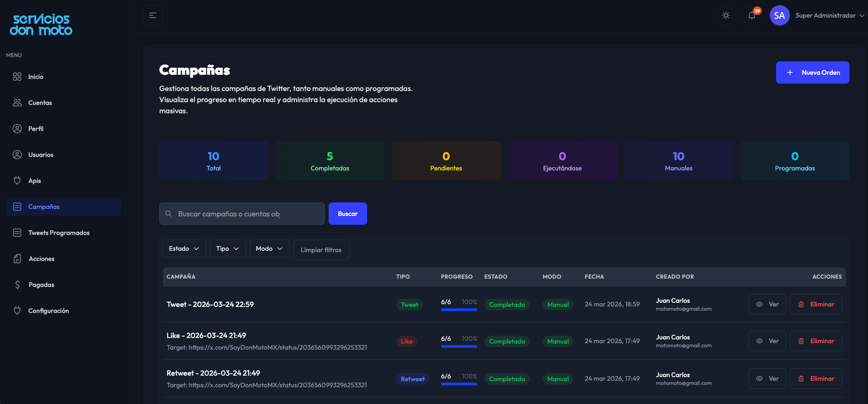Click the Servicios Don Moto logo
This screenshot has height=404, width=868.
pyautogui.click(x=41, y=25)
